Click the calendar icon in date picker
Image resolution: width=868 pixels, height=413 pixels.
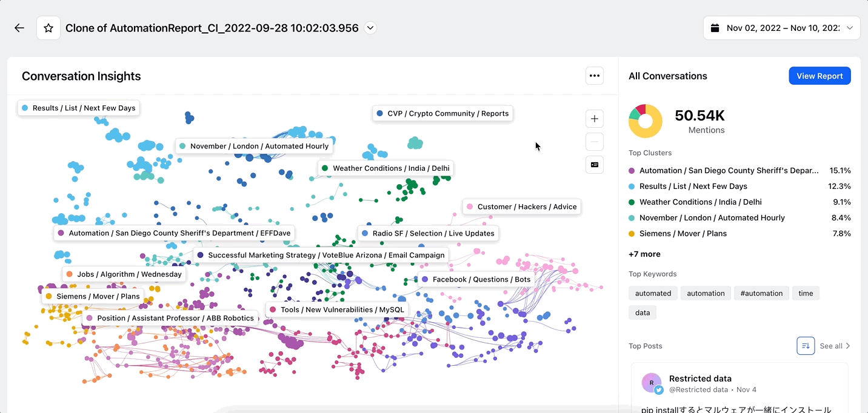(x=715, y=28)
